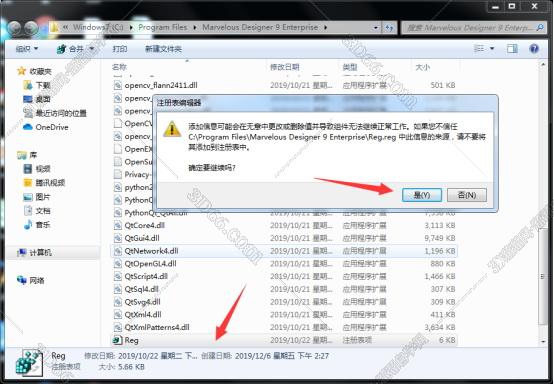Click the file list vertical scrollbar
Viewport: 554px width, 384px height.
pos(543,201)
